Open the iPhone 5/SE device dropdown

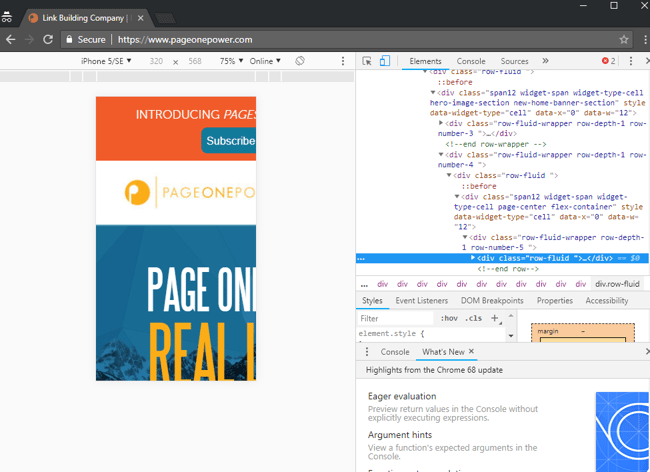[106, 61]
